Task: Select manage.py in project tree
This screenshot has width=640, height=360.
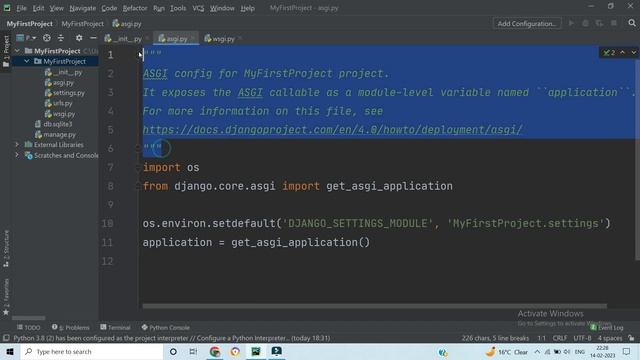Action: [x=55, y=134]
